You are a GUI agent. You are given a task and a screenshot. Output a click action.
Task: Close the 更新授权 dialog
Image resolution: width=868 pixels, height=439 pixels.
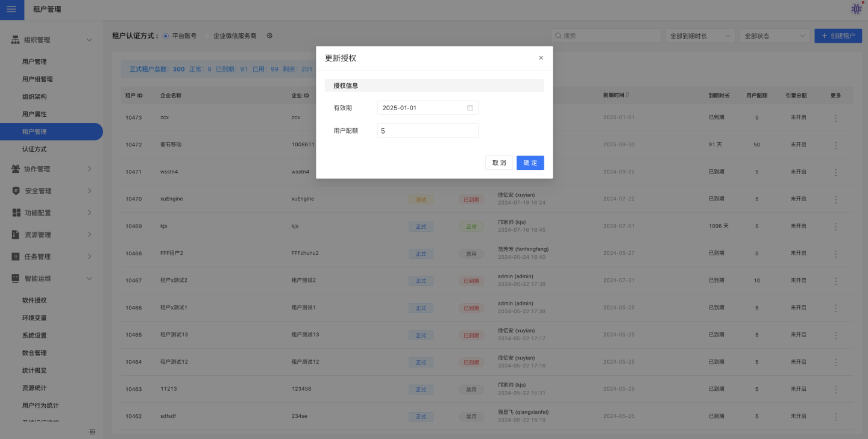[x=541, y=58]
